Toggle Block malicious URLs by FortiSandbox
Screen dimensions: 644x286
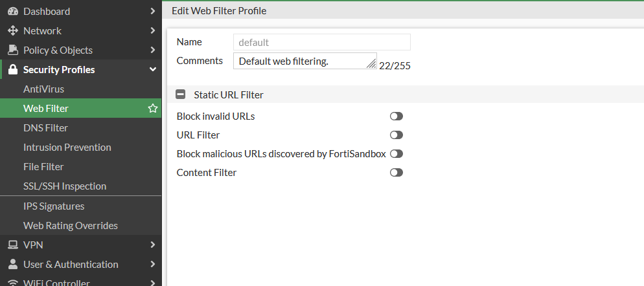396,154
